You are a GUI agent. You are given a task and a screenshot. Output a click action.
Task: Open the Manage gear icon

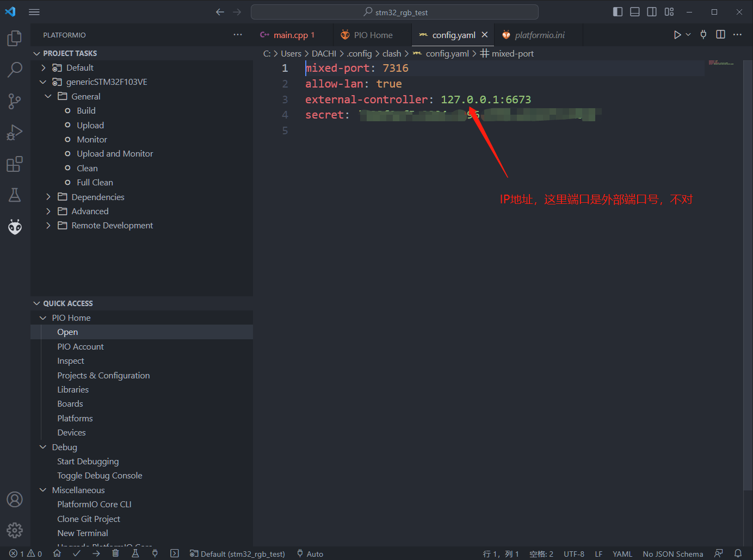15,530
